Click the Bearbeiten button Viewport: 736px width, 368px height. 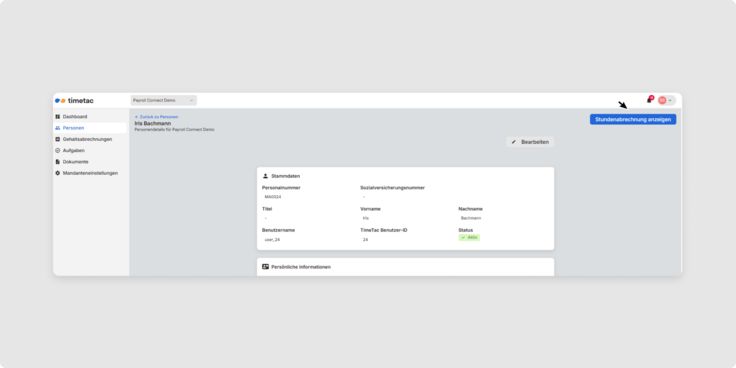[530, 142]
